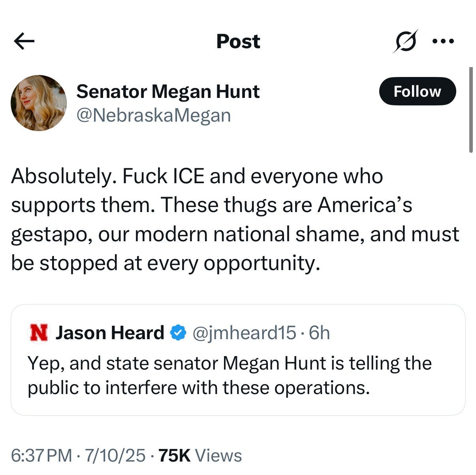Click the 6h timestamp on quoted post
Screen dimensions: 476x475
point(319,333)
